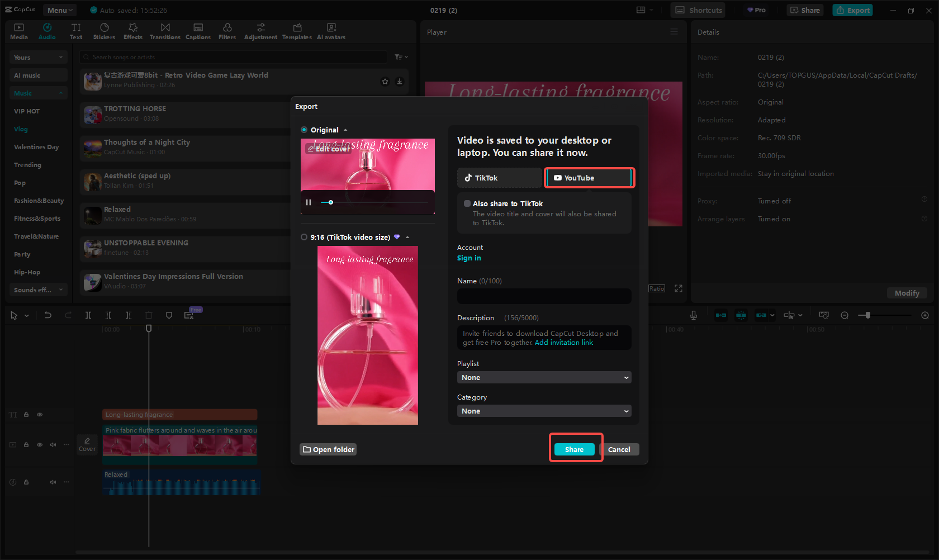Click the Arrange layers info icon
939x560 pixels.
(x=924, y=219)
